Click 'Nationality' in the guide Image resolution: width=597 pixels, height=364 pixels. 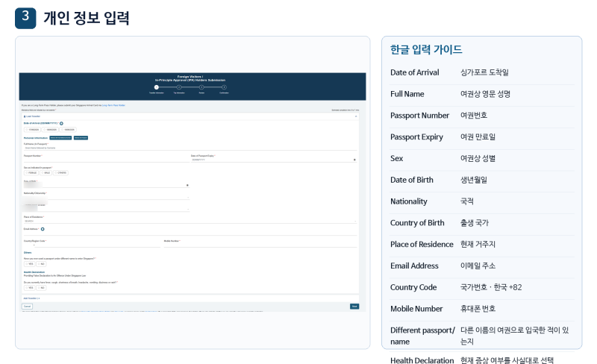[408, 201]
